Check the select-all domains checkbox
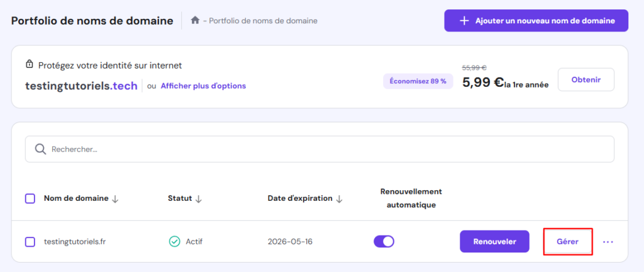Screen dimensions: 644x272 tap(30, 198)
